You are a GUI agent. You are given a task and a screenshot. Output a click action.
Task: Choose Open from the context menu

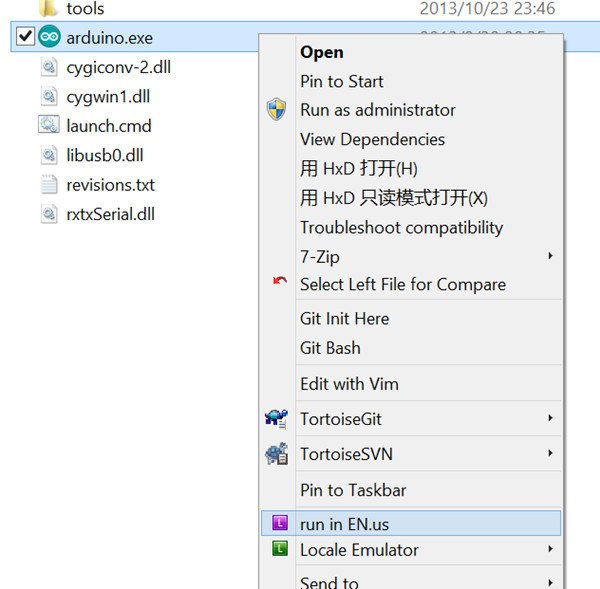(x=321, y=52)
